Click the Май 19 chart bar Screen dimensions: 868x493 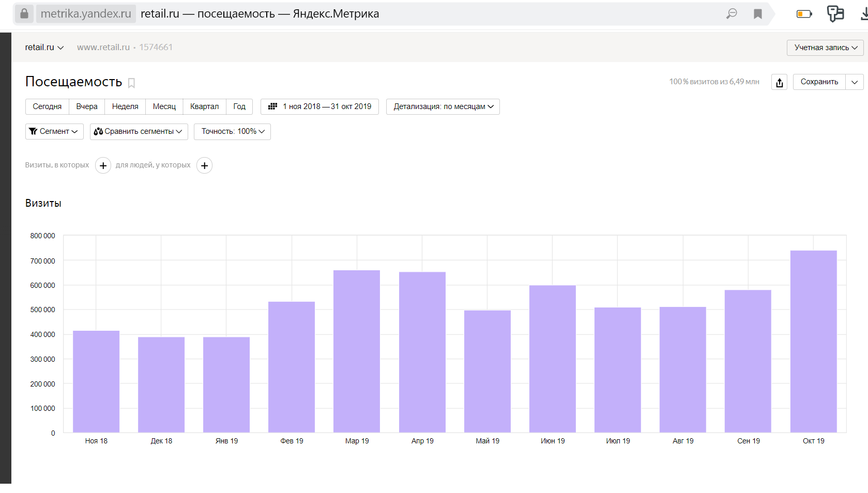tap(488, 372)
